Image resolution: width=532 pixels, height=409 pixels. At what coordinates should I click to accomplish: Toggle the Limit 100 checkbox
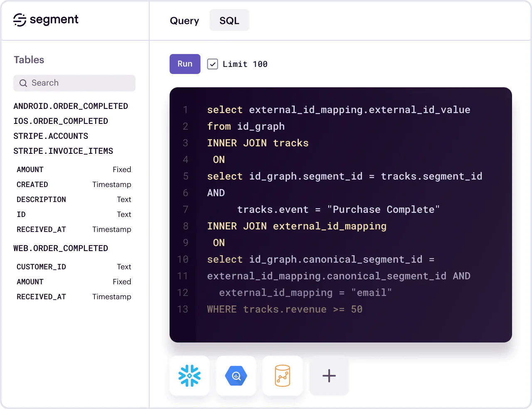coord(212,64)
